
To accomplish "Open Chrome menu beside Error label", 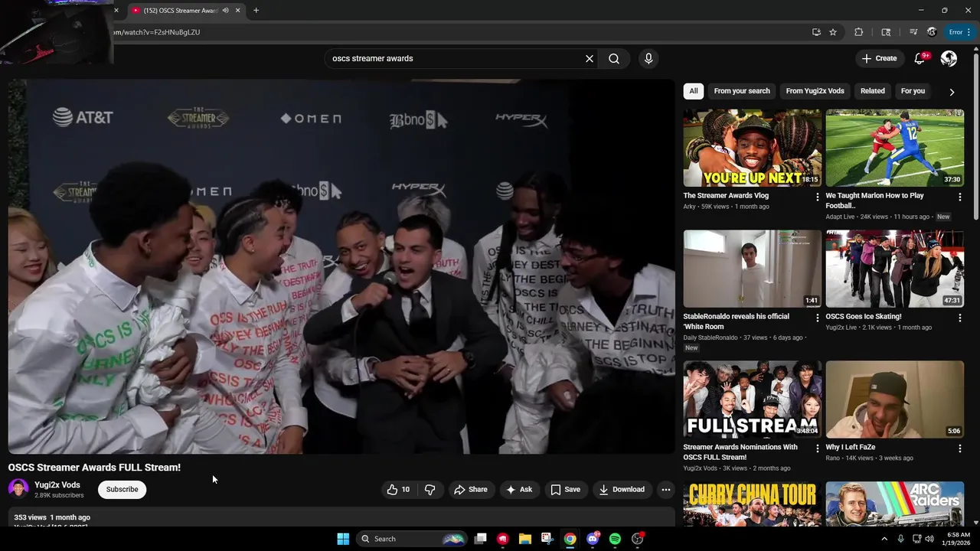I will pos(969,32).
